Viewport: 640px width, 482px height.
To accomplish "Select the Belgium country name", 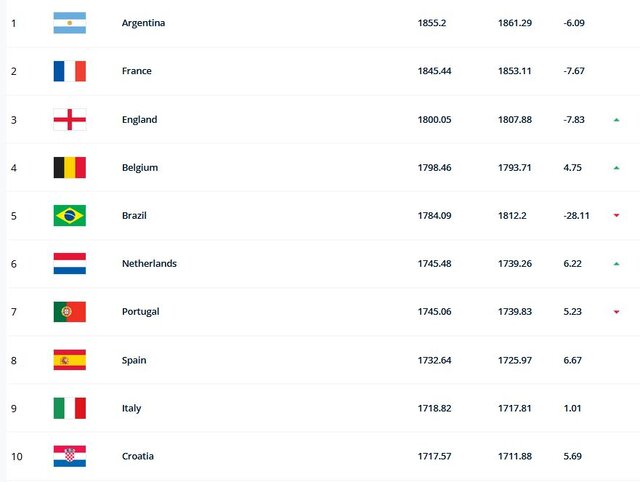I will 139,168.
